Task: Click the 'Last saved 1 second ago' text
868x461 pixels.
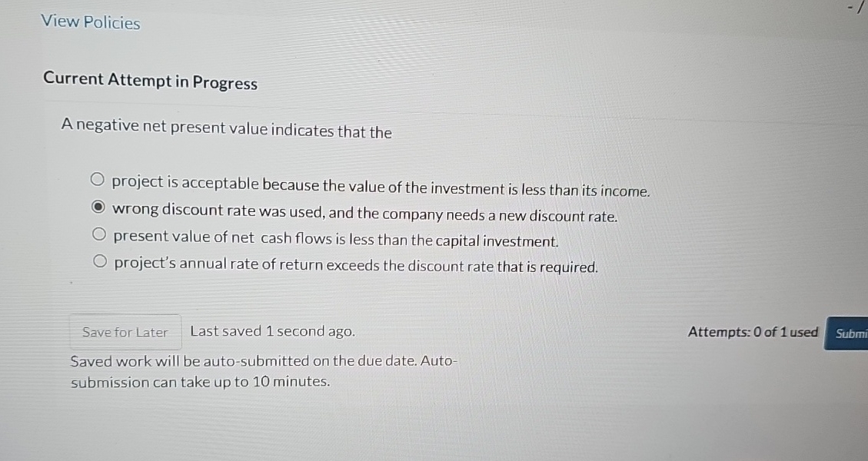Action: [272, 331]
